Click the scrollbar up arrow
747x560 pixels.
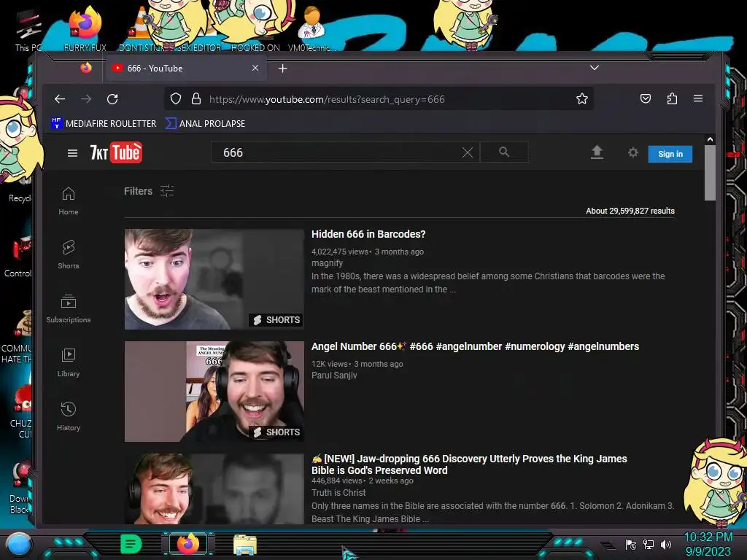pos(710,139)
